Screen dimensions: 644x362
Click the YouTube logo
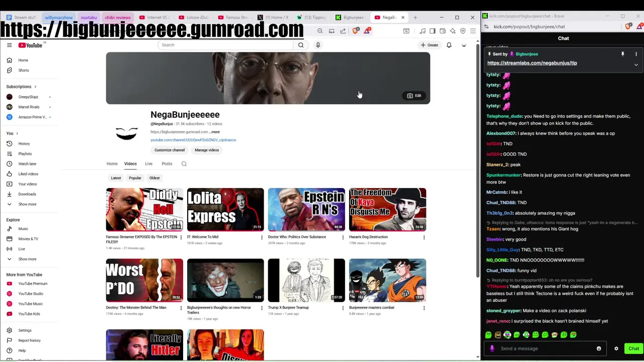pyautogui.click(x=30, y=45)
